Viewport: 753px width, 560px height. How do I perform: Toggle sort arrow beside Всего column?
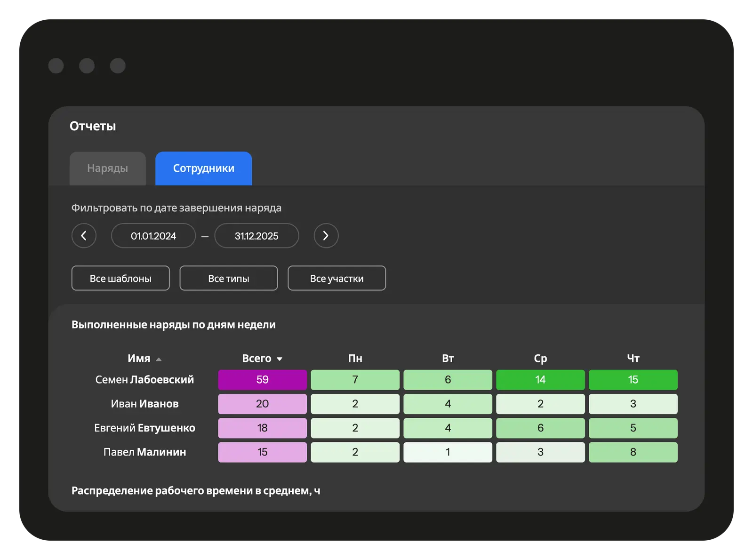280,359
